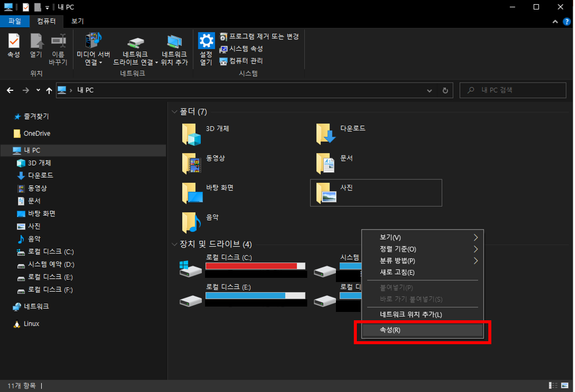Click 네트워크 위치 추가 ribbon icon

pyautogui.click(x=174, y=49)
